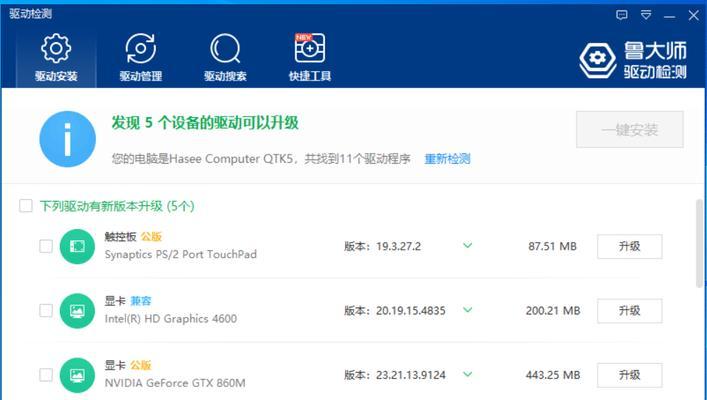Click the blue info circle icon
The width and height of the screenshot is (707, 400).
coord(68,139)
